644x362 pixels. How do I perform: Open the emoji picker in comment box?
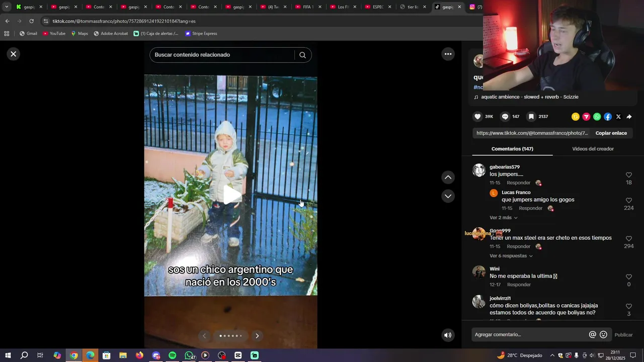point(603,335)
